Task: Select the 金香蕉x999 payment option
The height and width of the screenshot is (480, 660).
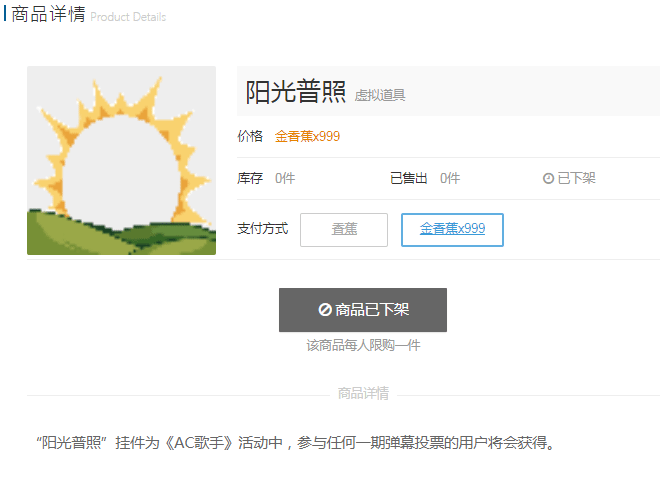Action: (452, 229)
